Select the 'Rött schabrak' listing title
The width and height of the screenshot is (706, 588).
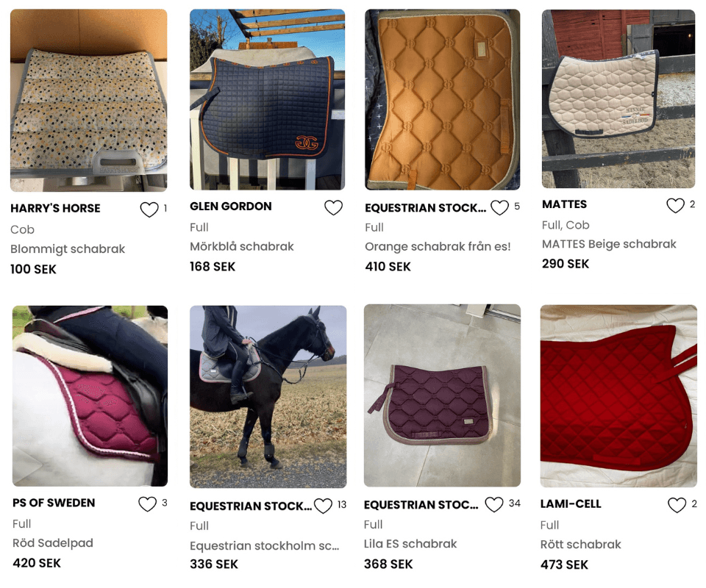(x=580, y=545)
